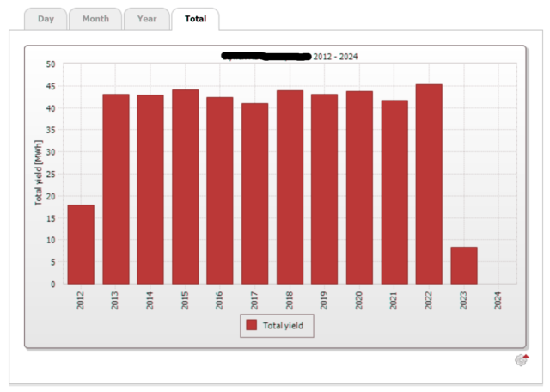
Task: Switch to the Day tab
Action: tap(46, 19)
